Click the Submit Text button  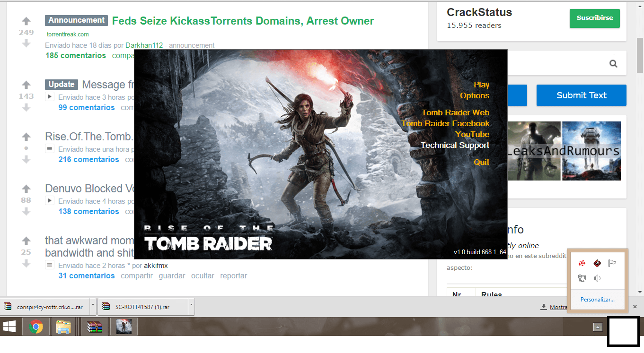click(x=582, y=95)
